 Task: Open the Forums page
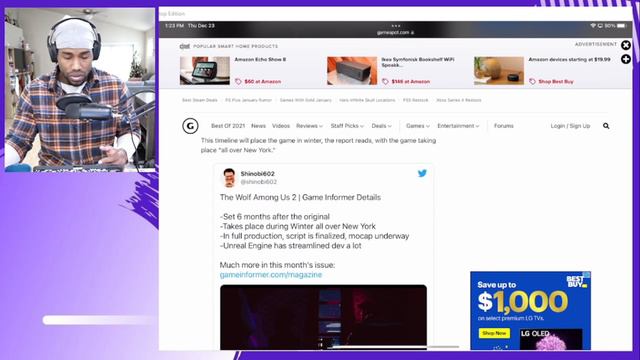[x=504, y=126]
